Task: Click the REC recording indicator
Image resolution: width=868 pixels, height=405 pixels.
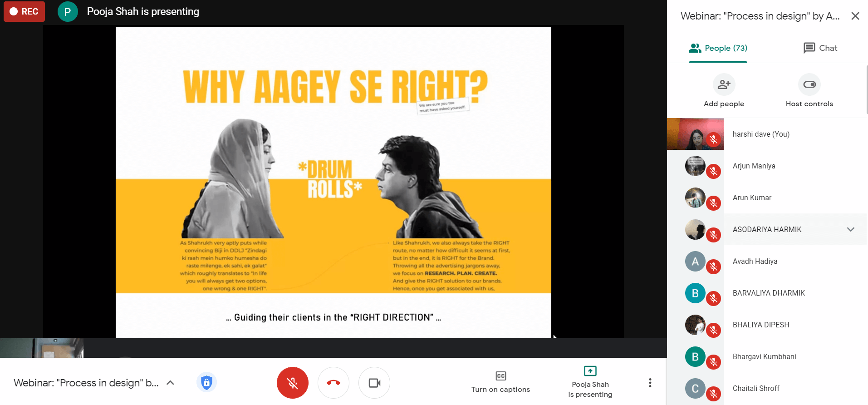Action: point(25,11)
